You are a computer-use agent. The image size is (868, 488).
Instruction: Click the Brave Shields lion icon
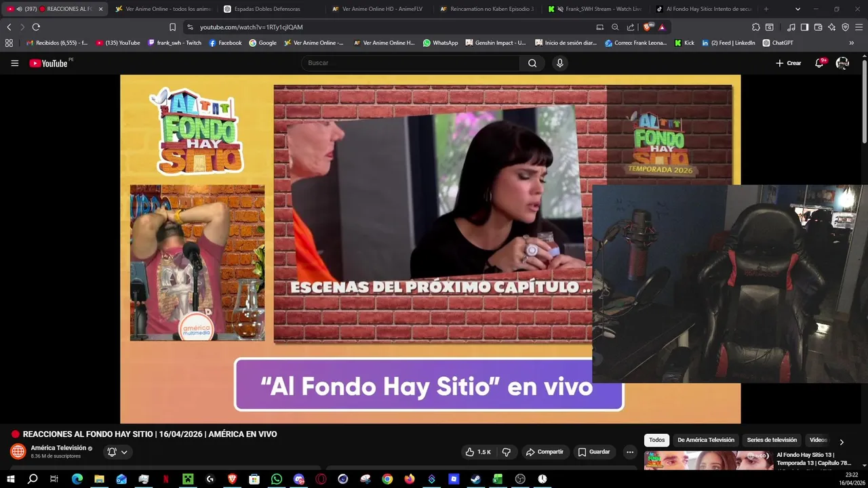(648, 27)
